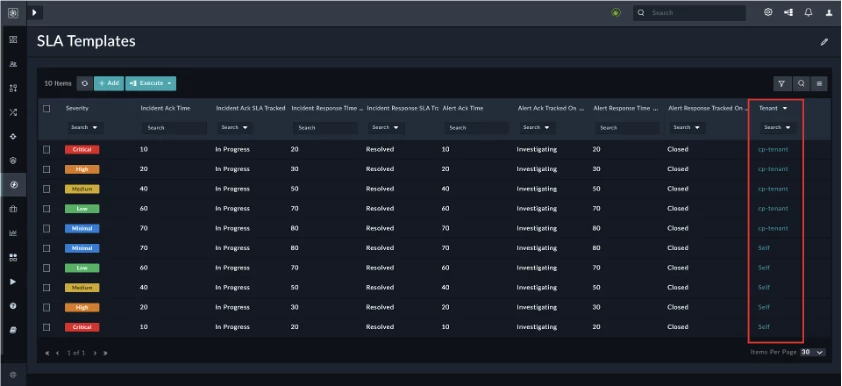Viewport: 842px width, 386px height.
Task: Add a new SLA template with Add button
Action: click(x=109, y=83)
